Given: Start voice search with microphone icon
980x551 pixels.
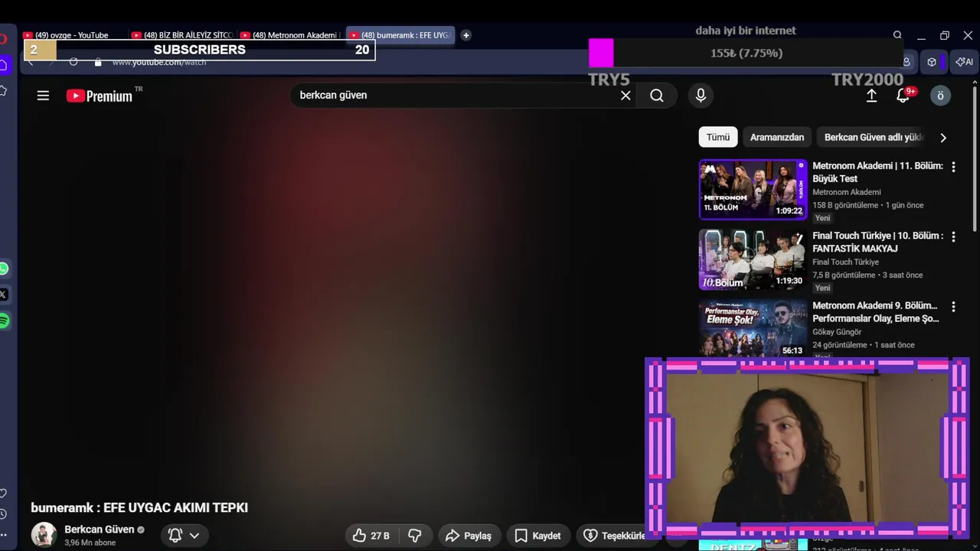Looking at the screenshot, I should pyautogui.click(x=700, y=96).
